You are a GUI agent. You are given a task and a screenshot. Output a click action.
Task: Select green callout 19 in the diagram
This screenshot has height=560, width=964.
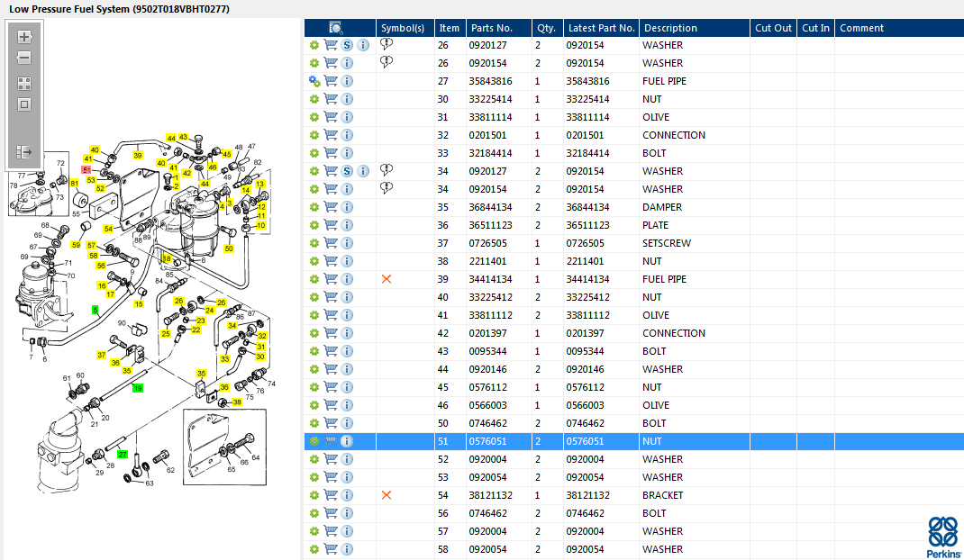coord(138,388)
